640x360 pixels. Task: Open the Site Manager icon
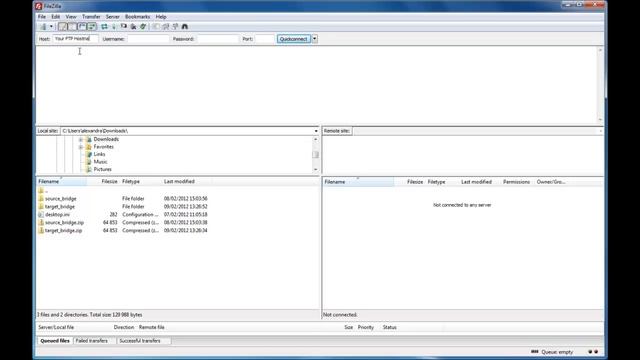pos(43,27)
